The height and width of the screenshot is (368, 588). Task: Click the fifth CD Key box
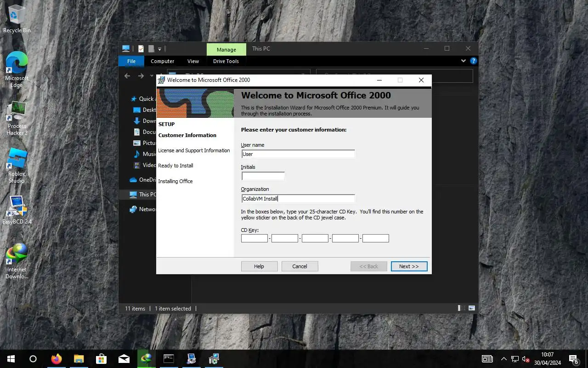tap(376, 238)
